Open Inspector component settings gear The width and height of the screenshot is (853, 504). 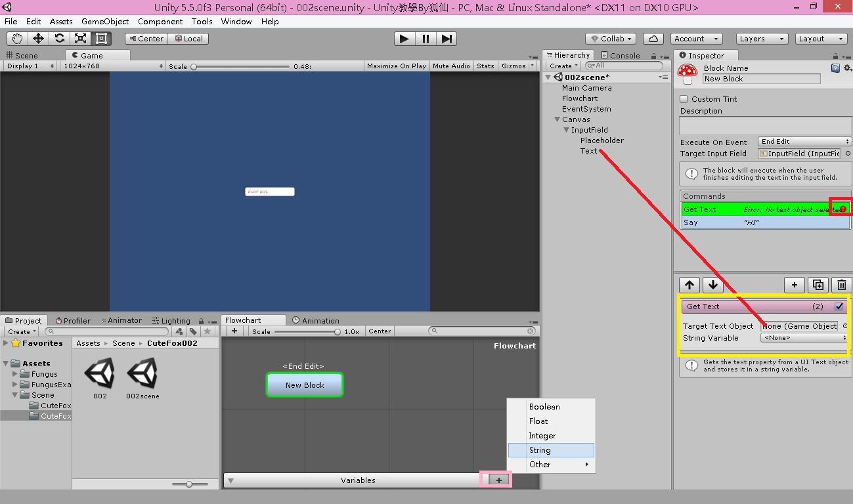pyautogui.click(x=847, y=68)
